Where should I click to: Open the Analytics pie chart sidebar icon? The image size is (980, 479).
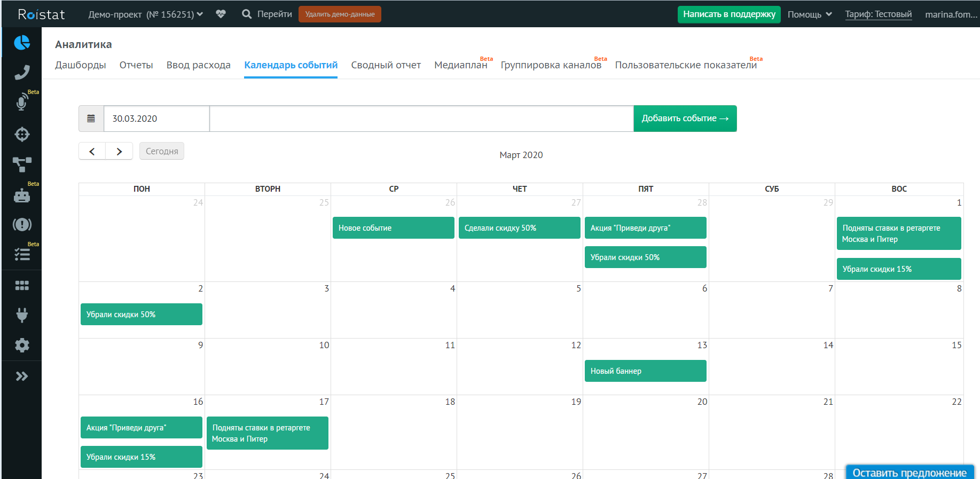coord(22,43)
